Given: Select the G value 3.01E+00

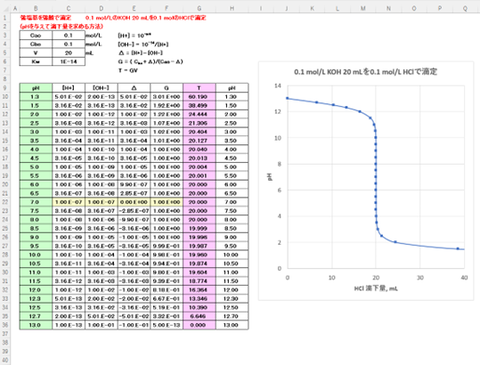Looking at the screenshot, I should [x=166, y=97].
